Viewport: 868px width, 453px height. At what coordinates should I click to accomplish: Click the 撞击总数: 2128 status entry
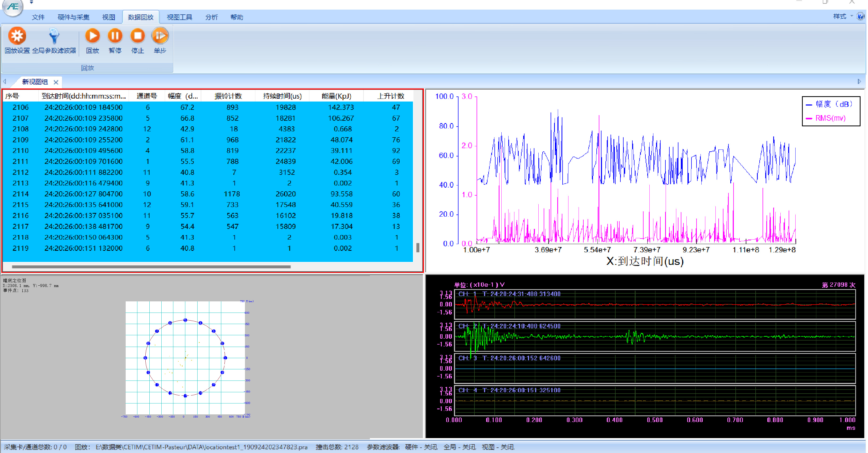click(x=337, y=447)
